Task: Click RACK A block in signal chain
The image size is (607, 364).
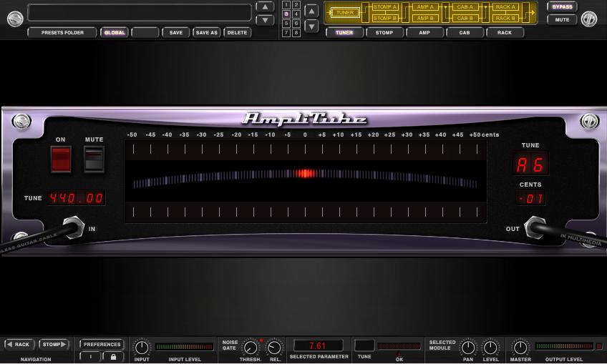Action: click(505, 7)
